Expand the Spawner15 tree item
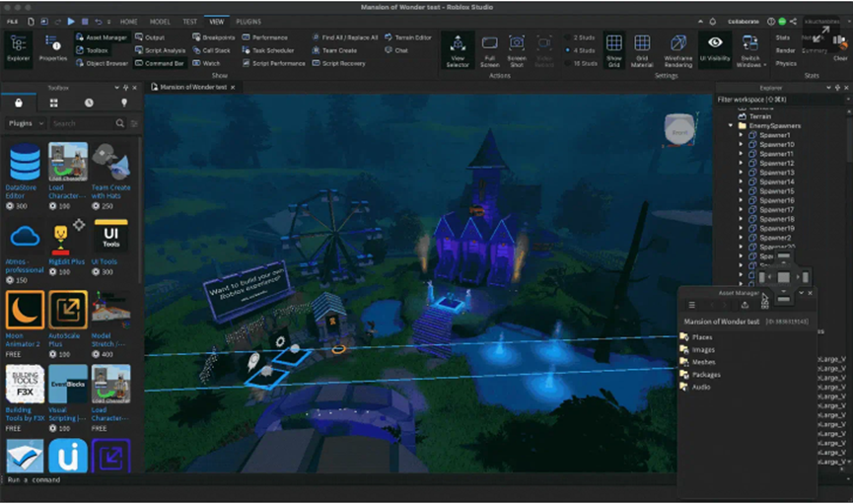 (741, 191)
